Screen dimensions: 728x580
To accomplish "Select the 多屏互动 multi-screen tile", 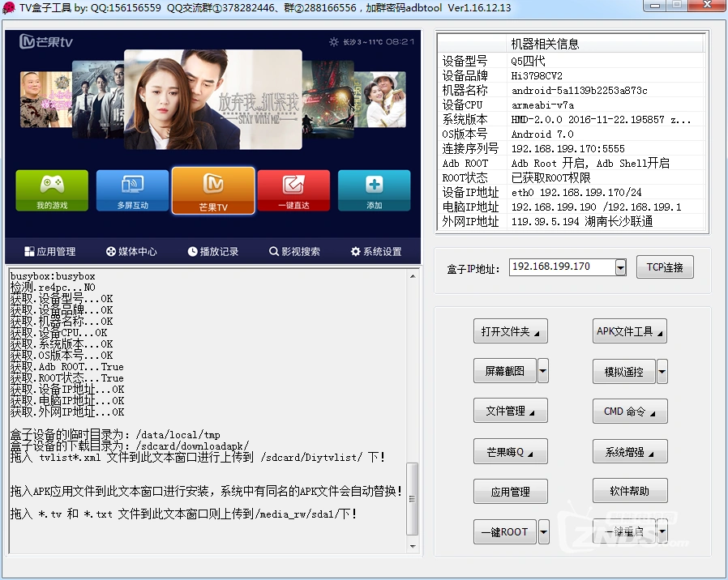I will (x=132, y=190).
